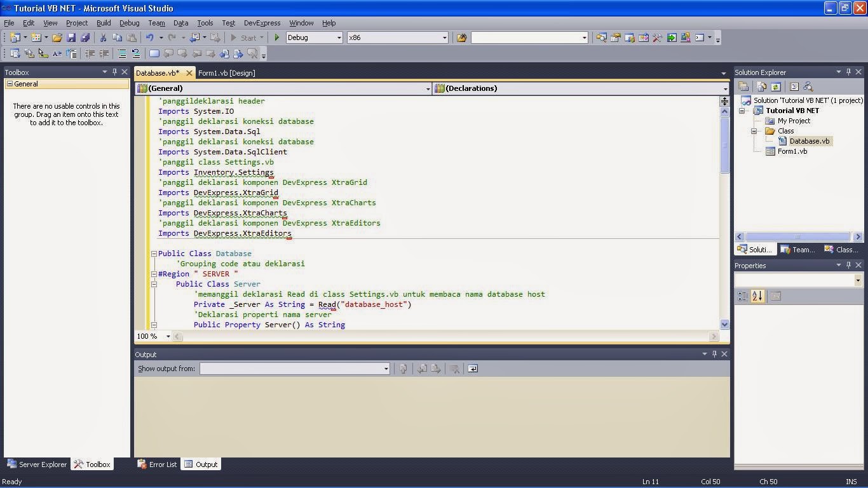Click the code editor vertical scrollbar thumb

724,145
